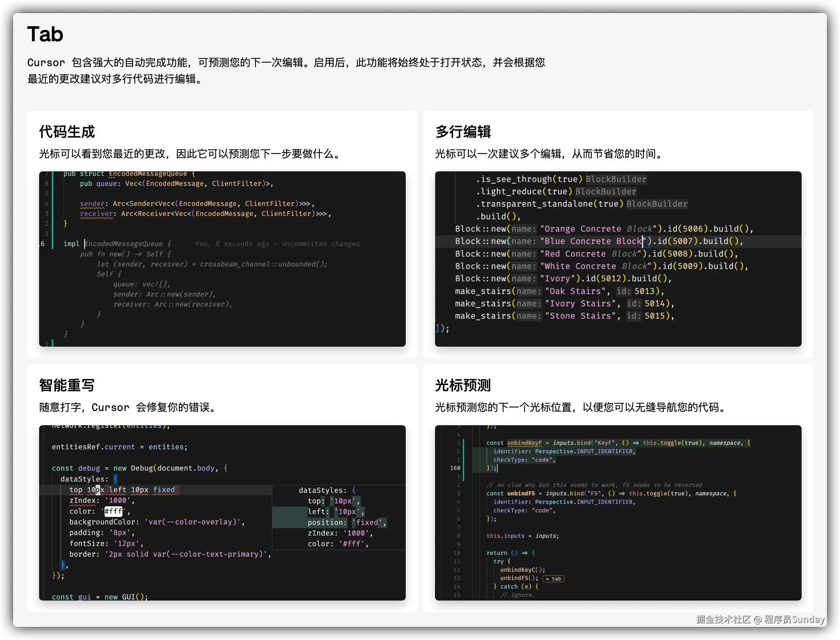Click the unbindKeyF underlined identifier
Screen dimensions: 840x640
[x=524, y=443]
